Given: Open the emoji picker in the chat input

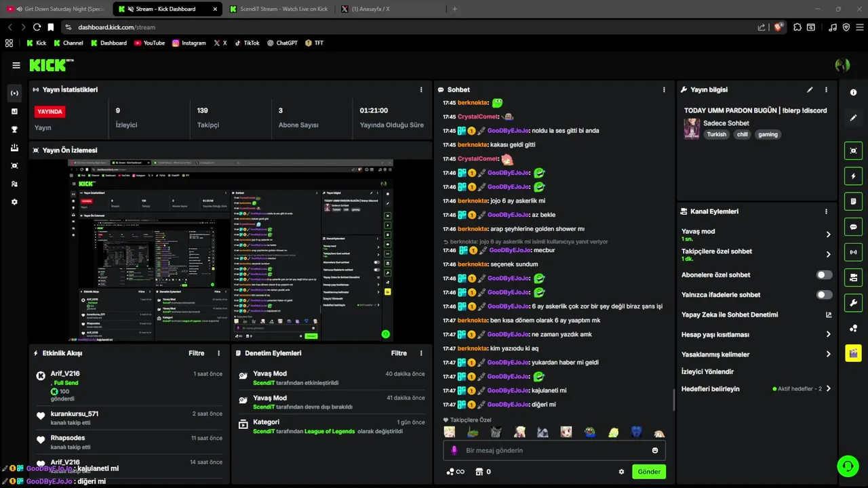Looking at the screenshot, I should pos(655,450).
